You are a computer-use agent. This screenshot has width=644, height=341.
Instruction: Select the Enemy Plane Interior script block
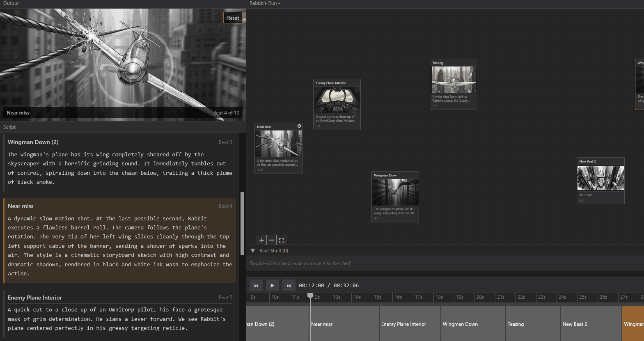(x=119, y=314)
